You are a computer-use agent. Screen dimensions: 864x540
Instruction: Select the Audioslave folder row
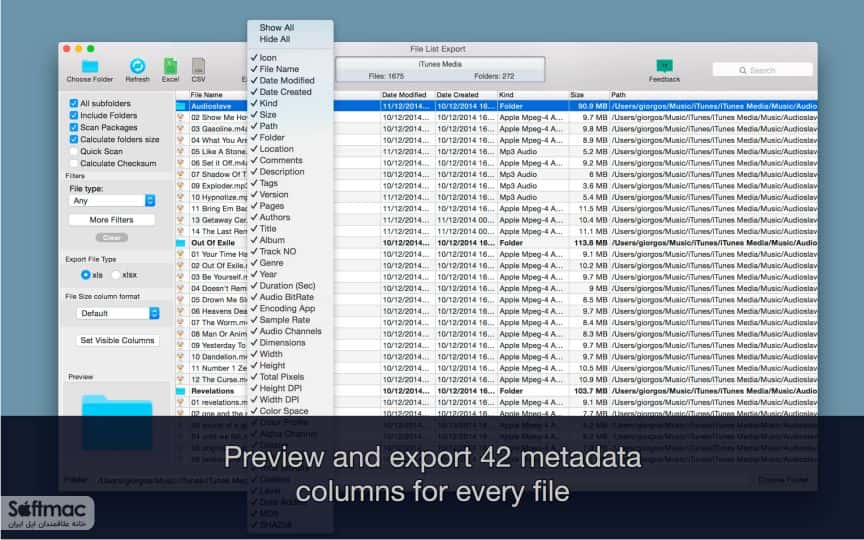[496, 106]
